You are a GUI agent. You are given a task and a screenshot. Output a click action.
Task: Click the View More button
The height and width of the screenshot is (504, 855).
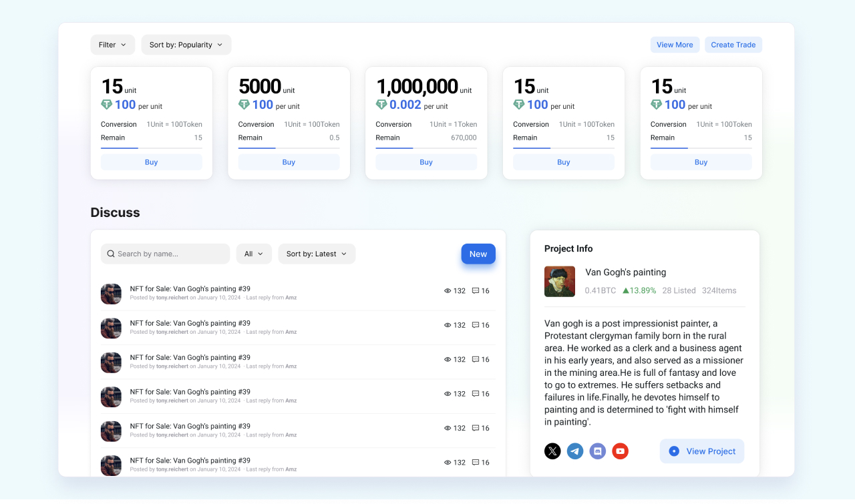point(675,45)
